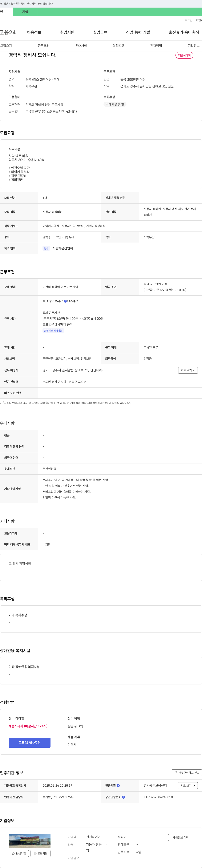The height and width of the screenshot is (868, 202).
Task: Expand 지도 보기 in the 근무 예정지 row
Action: point(188,370)
